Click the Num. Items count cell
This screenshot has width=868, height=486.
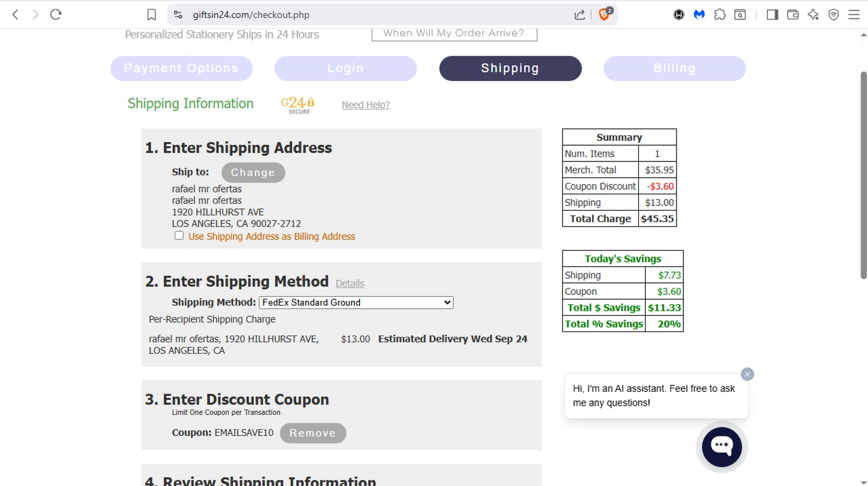(x=657, y=154)
